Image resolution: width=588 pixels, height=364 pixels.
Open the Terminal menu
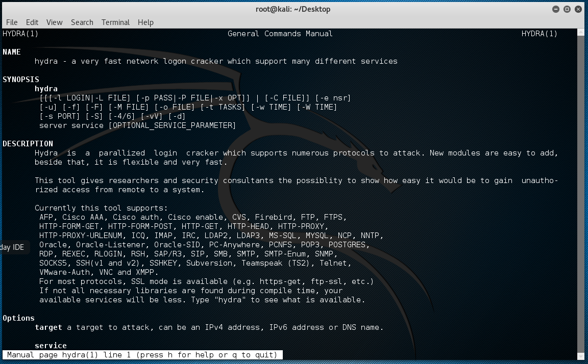pyautogui.click(x=115, y=22)
